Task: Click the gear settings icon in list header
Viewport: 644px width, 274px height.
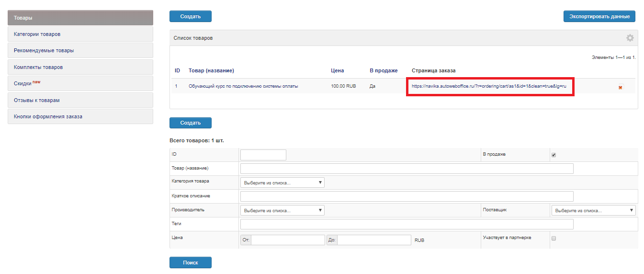Action: [630, 38]
